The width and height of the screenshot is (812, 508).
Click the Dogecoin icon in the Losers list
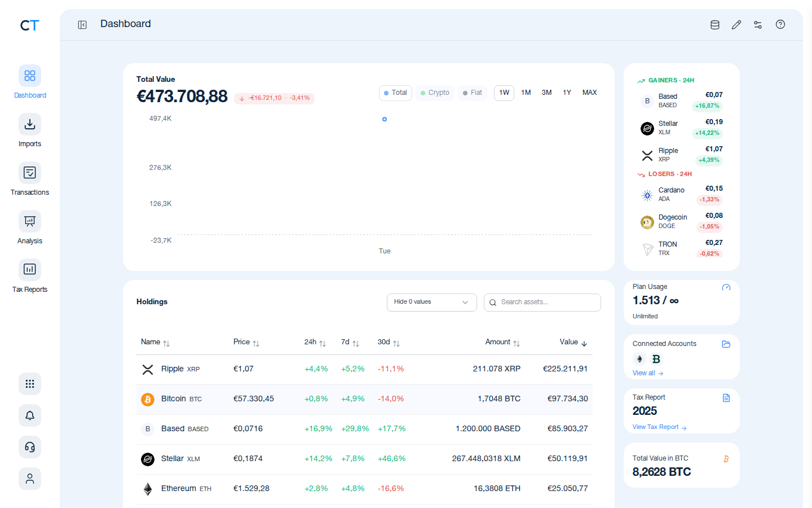tap(647, 222)
